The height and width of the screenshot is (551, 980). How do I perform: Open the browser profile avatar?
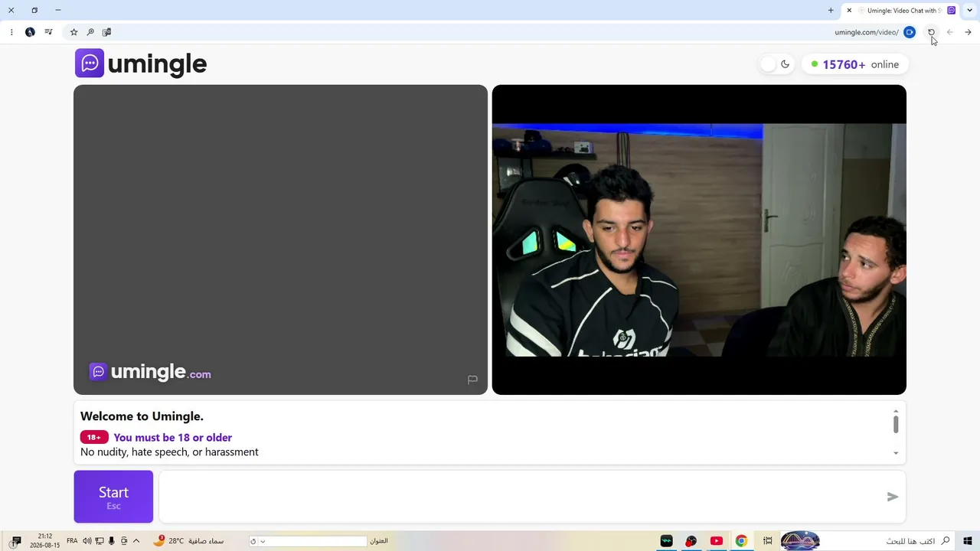pos(30,32)
